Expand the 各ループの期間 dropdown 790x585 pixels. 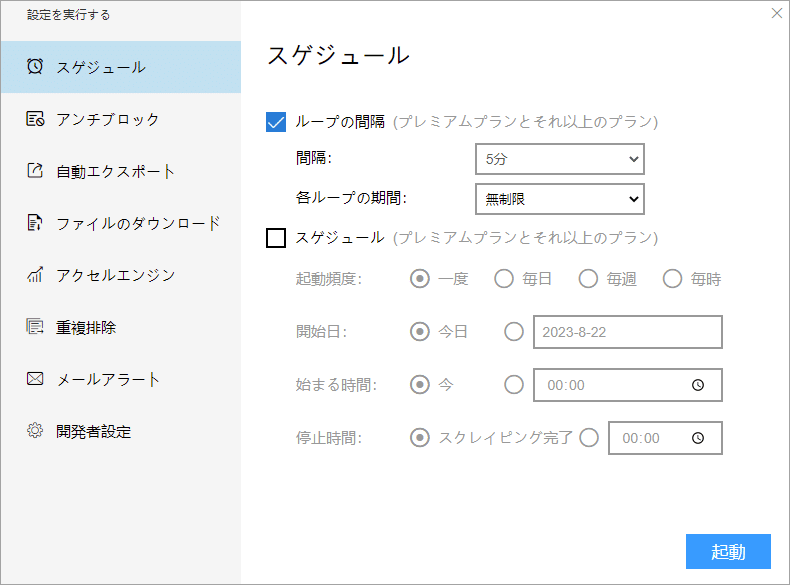[x=559, y=199]
